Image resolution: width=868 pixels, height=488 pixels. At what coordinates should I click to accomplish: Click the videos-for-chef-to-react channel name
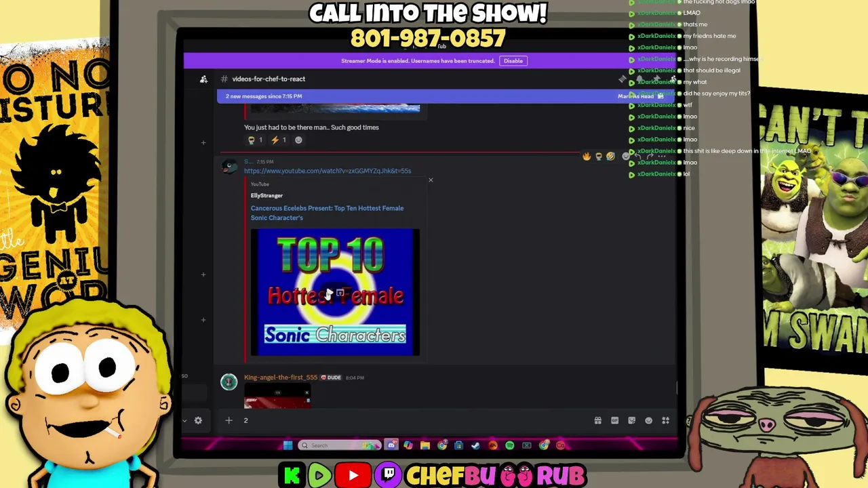[x=269, y=79]
